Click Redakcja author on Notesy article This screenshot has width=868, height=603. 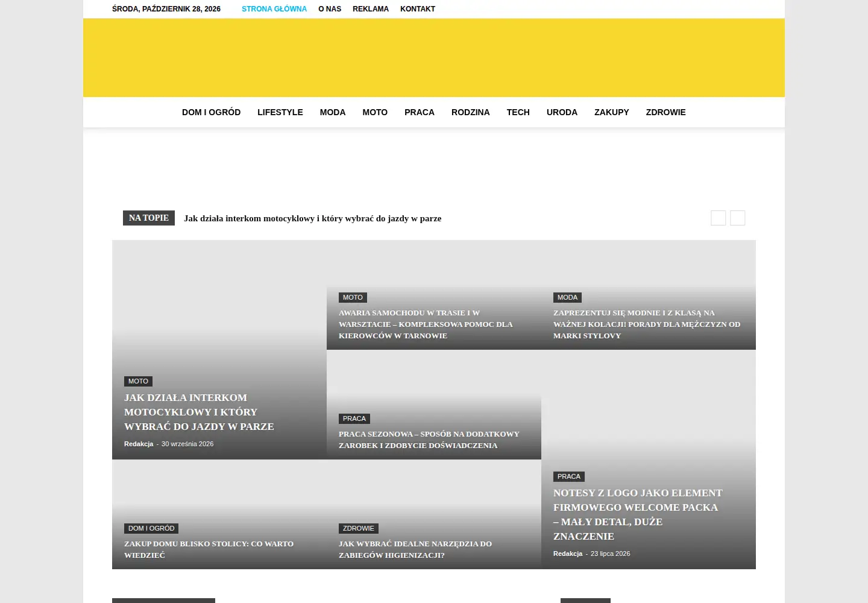click(x=568, y=554)
